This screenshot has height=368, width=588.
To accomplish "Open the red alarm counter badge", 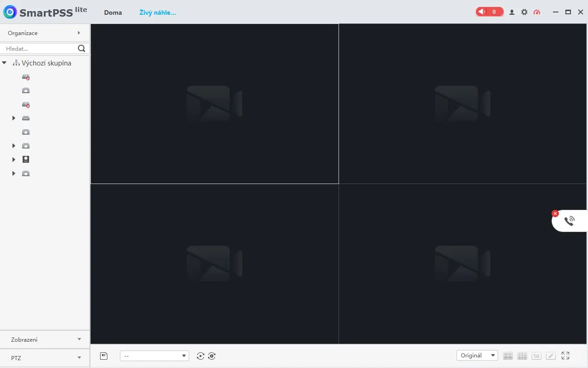I will click(489, 12).
